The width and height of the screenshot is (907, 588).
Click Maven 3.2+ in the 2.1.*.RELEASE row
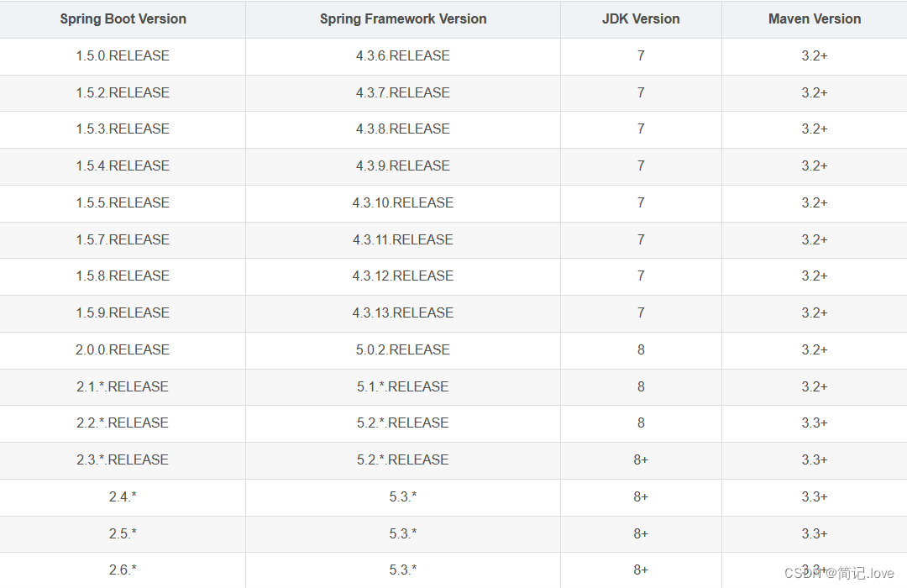coord(815,386)
